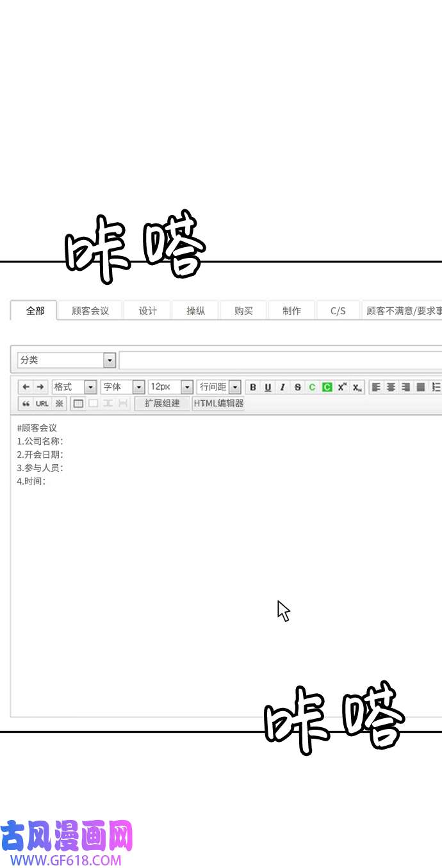Toggle underline formatting
Image resolution: width=442 pixels, height=868 pixels.
pyautogui.click(x=268, y=387)
